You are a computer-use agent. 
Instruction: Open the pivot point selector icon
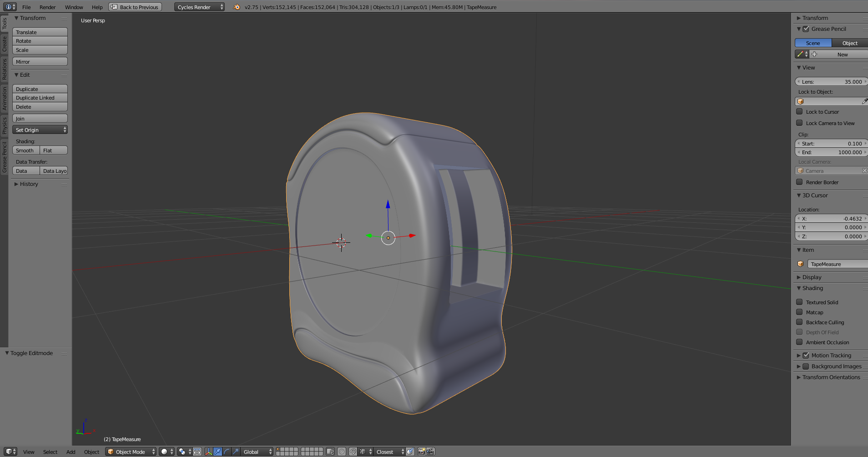point(184,452)
